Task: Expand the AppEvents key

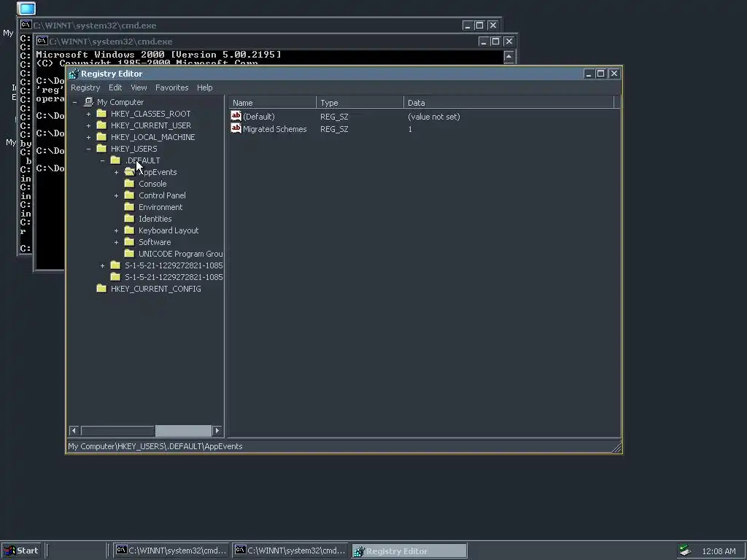Action: 116,172
